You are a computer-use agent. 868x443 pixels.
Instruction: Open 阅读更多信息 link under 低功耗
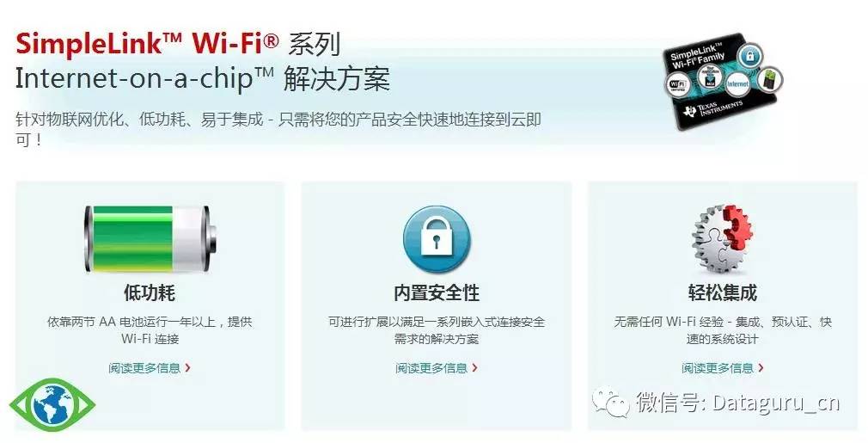(144, 367)
